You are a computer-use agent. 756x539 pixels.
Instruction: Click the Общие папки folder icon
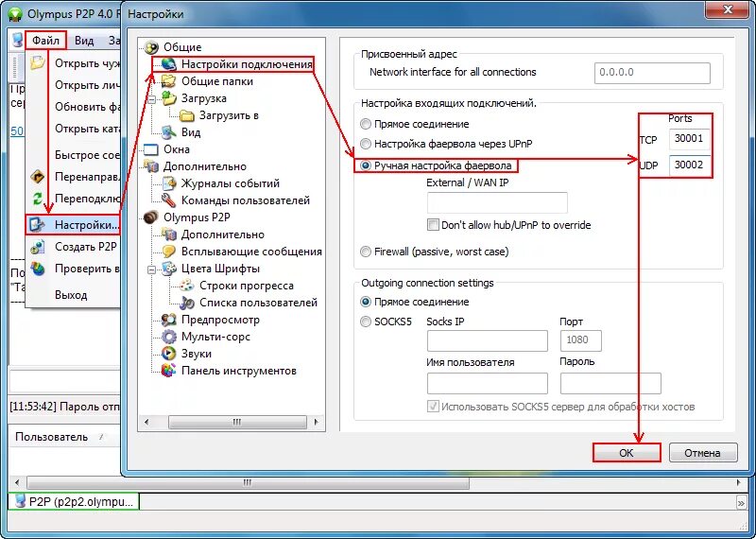coord(169,81)
